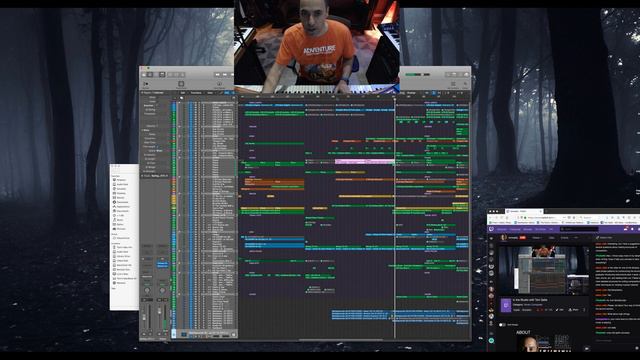
Task: Open the Edit menu in Logic tracks area
Action: (x=182, y=93)
